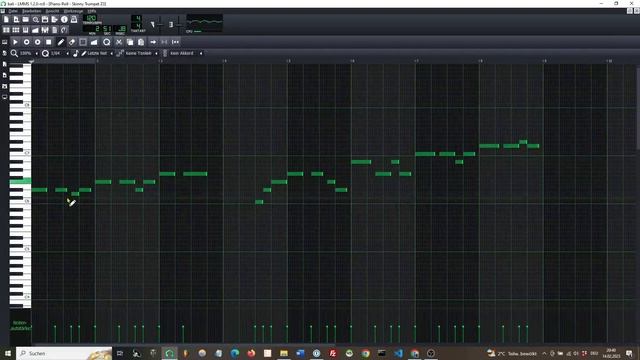Viewport: 640px width, 360px height.
Task: Show the recently opened projects icon
Action: (x=36, y=19)
